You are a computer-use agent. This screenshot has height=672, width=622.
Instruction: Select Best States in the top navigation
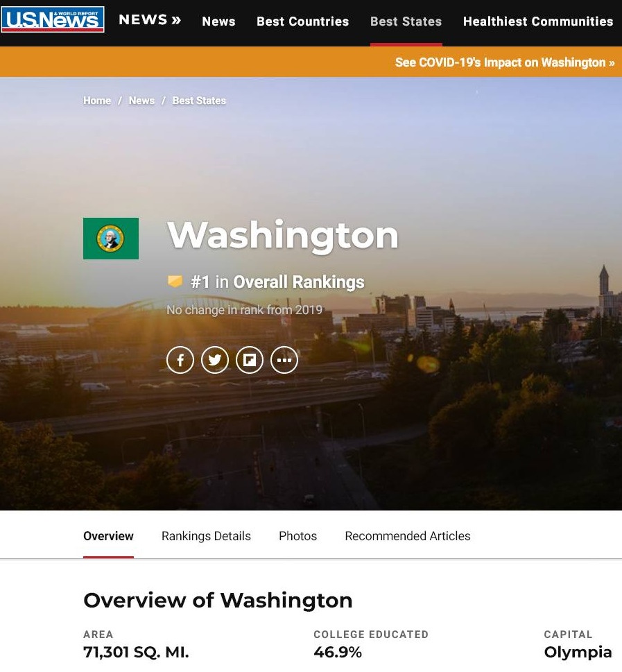tap(406, 21)
